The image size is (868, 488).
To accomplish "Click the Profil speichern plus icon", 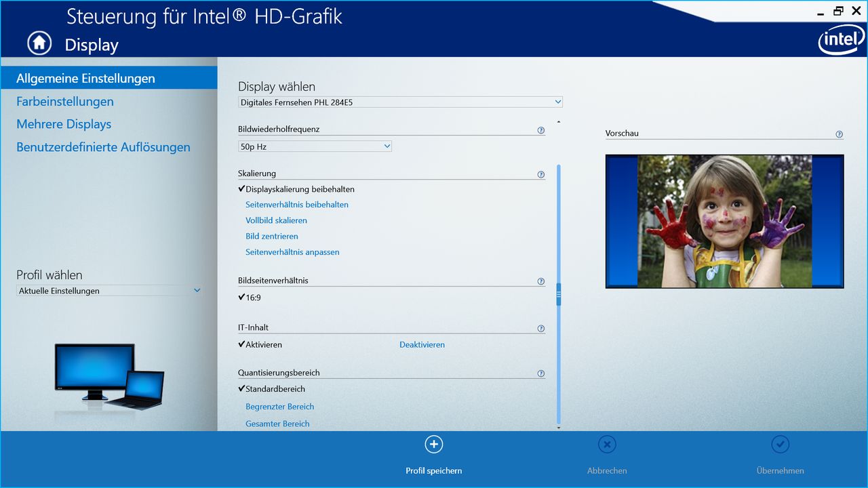I will (433, 444).
